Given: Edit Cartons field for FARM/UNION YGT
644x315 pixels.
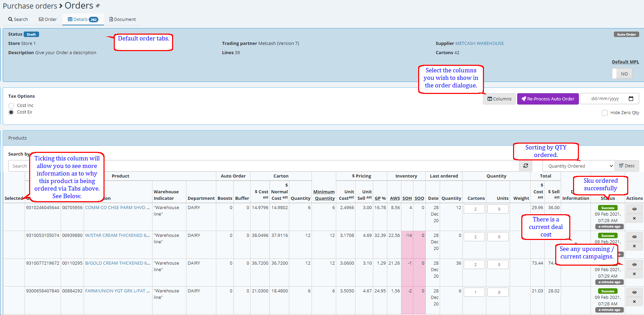Looking at the screenshot, I should tap(474, 292).
